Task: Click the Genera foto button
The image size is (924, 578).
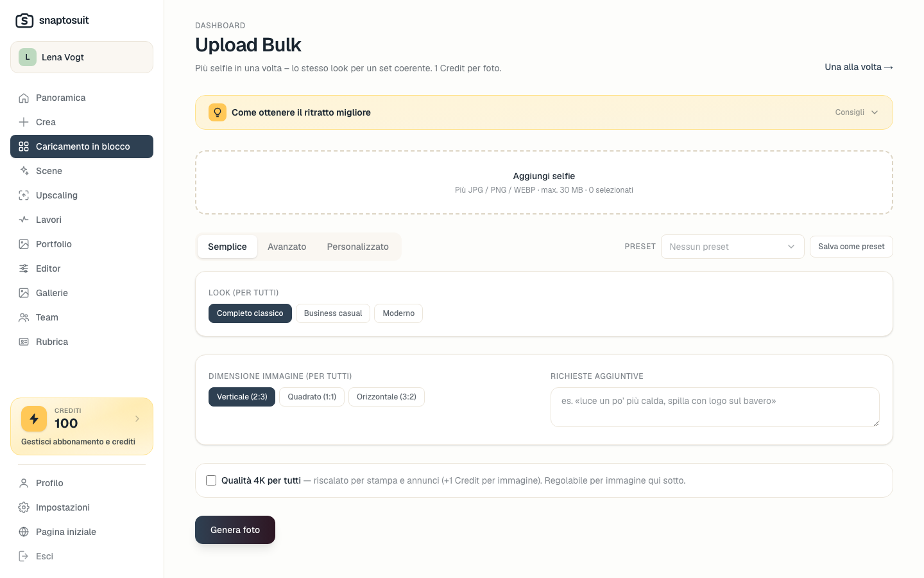Action: click(235, 530)
